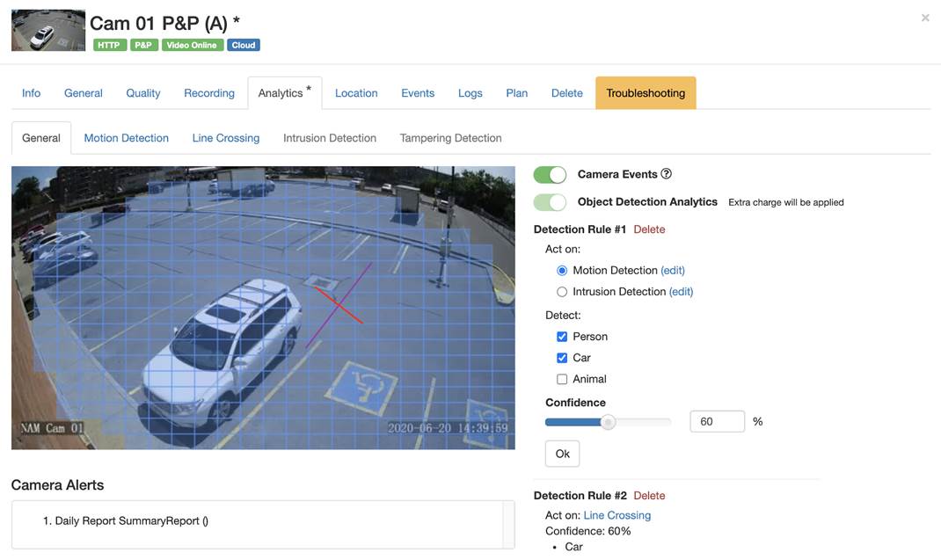
Task: Switch to the Troubleshooting tab
Action: tap(646, 92)
